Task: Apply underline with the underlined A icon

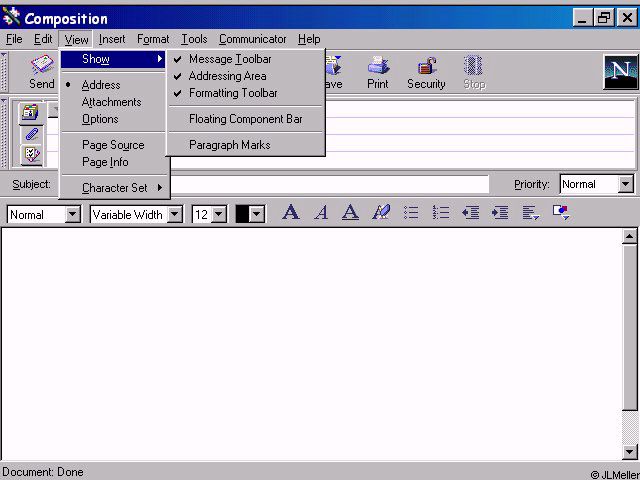Action: [350, 213]
